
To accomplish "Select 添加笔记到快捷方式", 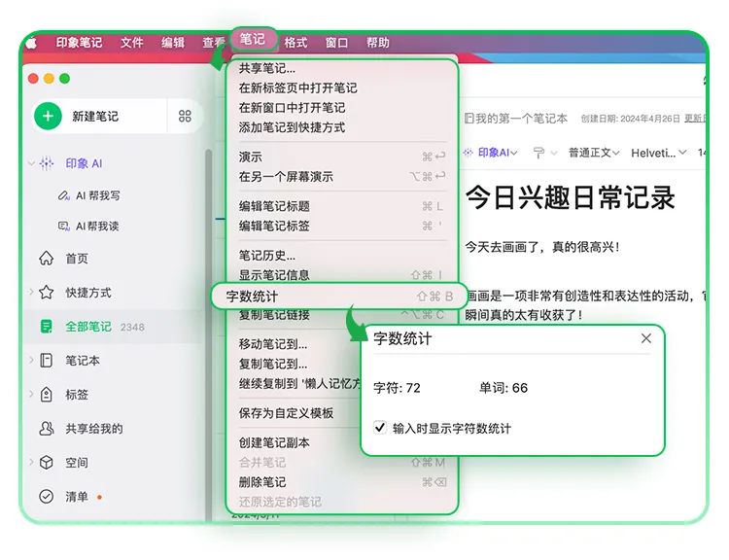I will 342,127.
